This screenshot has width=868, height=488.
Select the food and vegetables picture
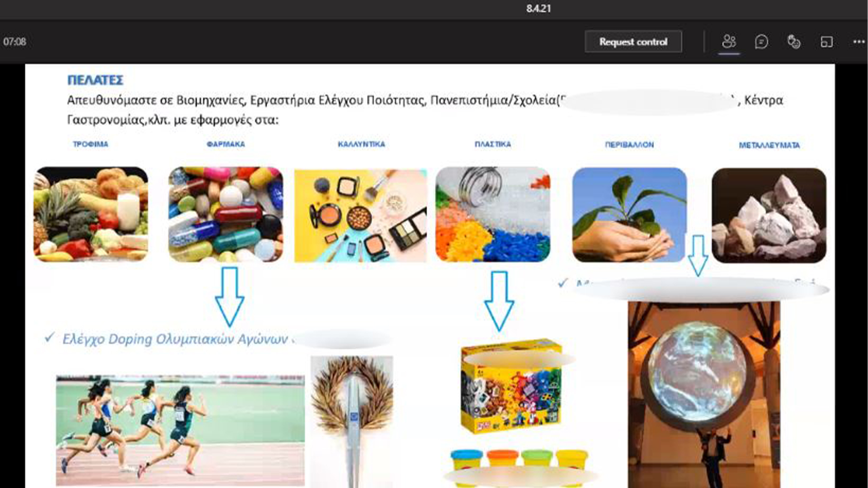pos(91,214)
